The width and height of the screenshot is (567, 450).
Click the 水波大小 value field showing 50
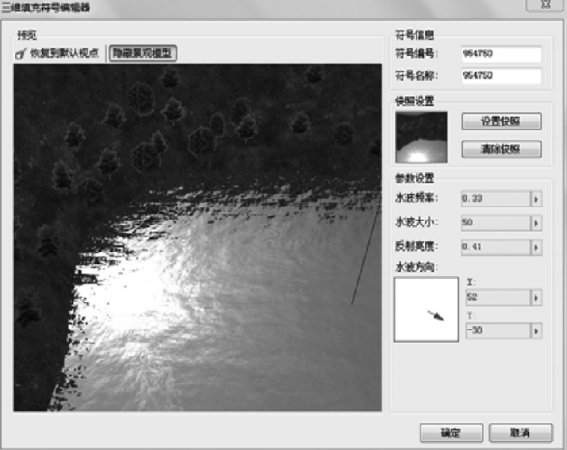pos(496,223)
